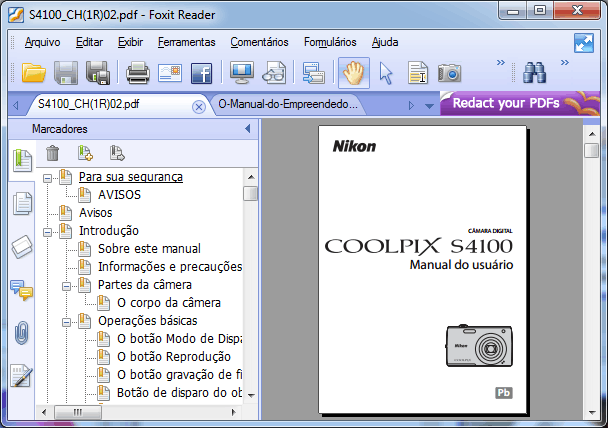Click the Redact your PDFs banner
Image resolution: width=608 pixels, height=428 pixels.
[520, 103]
